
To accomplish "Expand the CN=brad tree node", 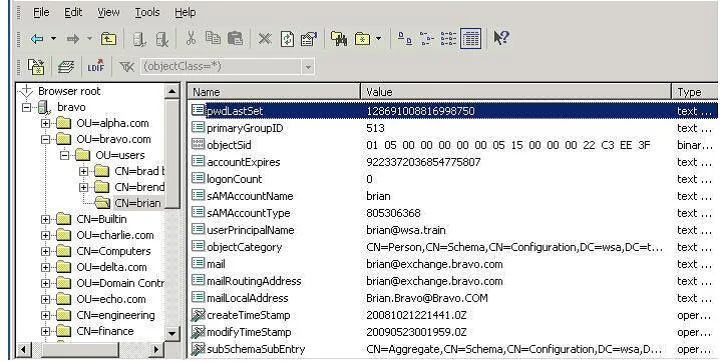I will tap(83, 171).
